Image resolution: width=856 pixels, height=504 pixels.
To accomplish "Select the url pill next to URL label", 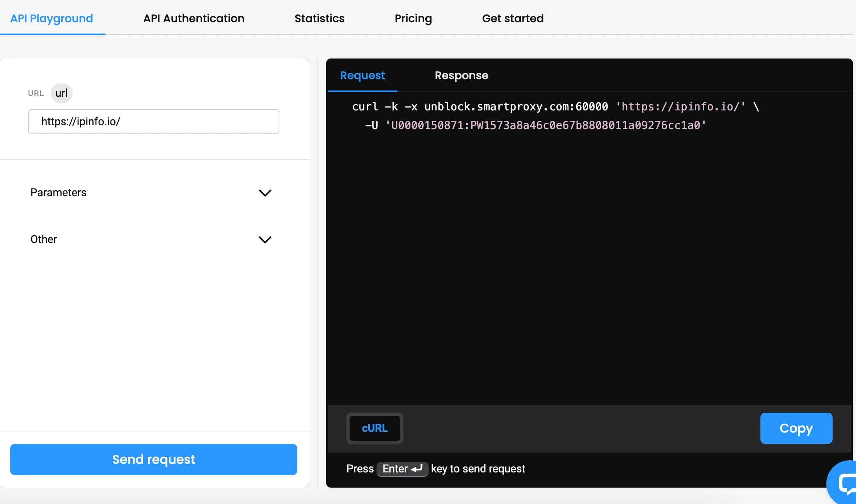I will (61, 93).
